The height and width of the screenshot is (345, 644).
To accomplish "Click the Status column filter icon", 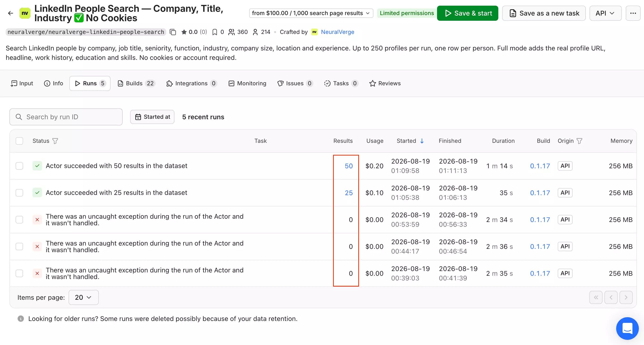I will pyautogui.click(x=55, y=141).
